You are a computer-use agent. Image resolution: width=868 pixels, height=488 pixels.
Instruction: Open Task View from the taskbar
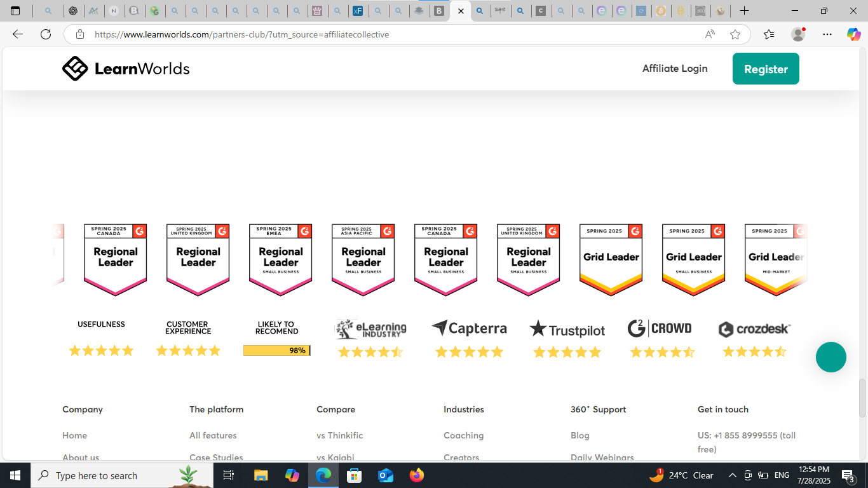(x=229, y=475)
